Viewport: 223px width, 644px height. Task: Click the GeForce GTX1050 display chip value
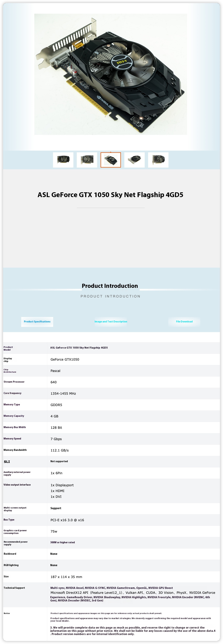(x=65, y=360)
